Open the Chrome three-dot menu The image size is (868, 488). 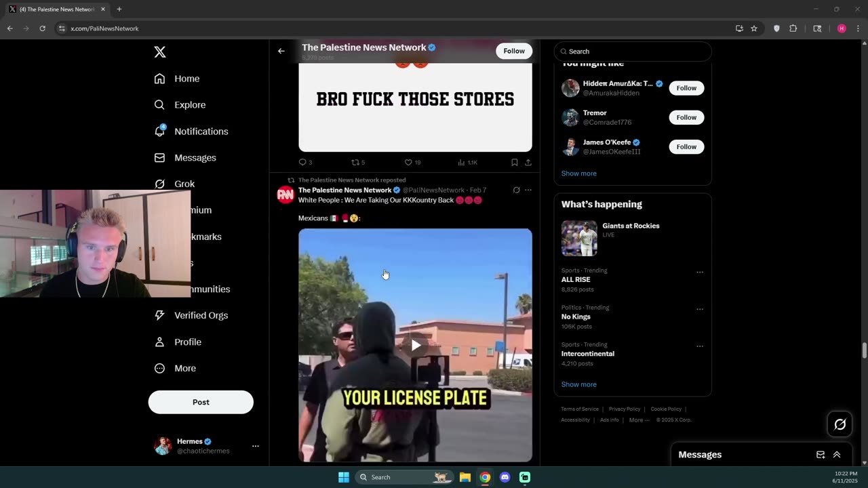[858, 28]
